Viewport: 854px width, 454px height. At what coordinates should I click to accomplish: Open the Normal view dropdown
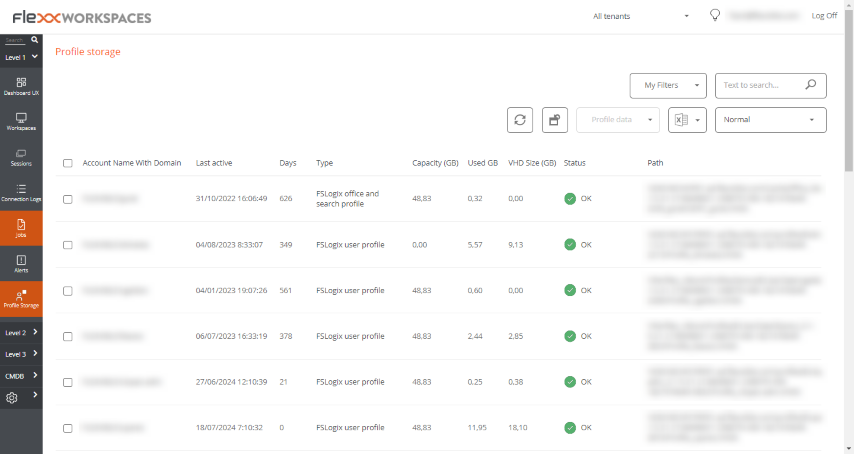coord(771,120)
